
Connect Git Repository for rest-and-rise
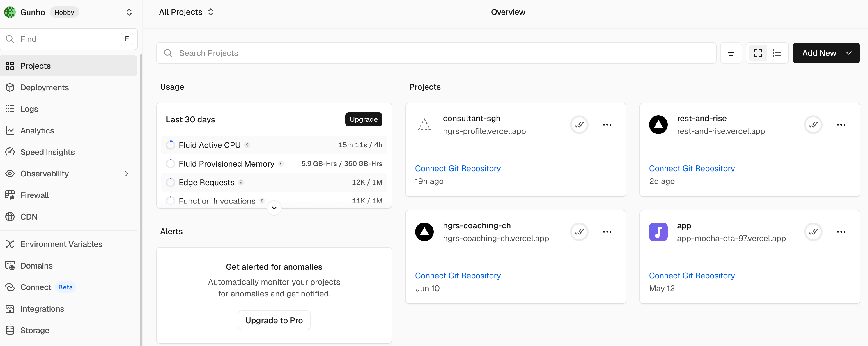tap(692, 168)
